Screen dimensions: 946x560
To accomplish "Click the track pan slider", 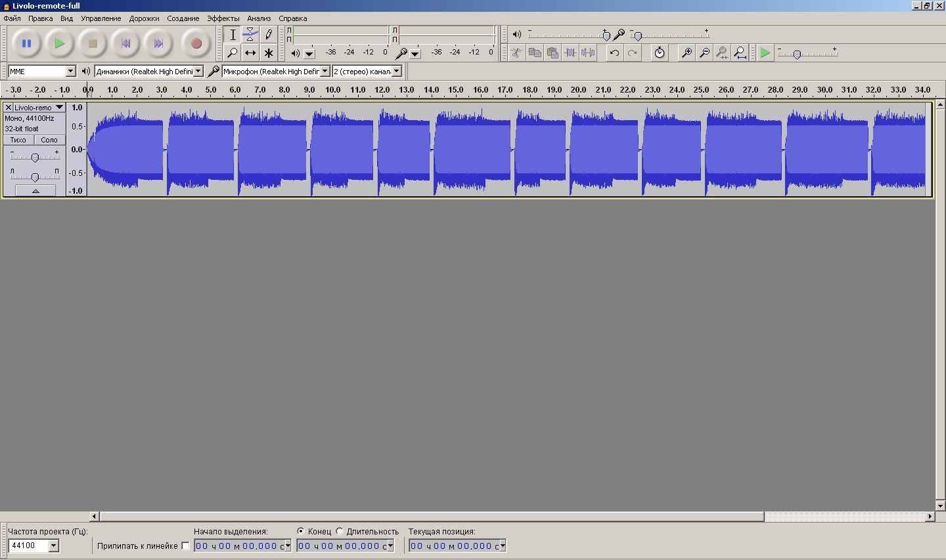I will click(35, 177).
